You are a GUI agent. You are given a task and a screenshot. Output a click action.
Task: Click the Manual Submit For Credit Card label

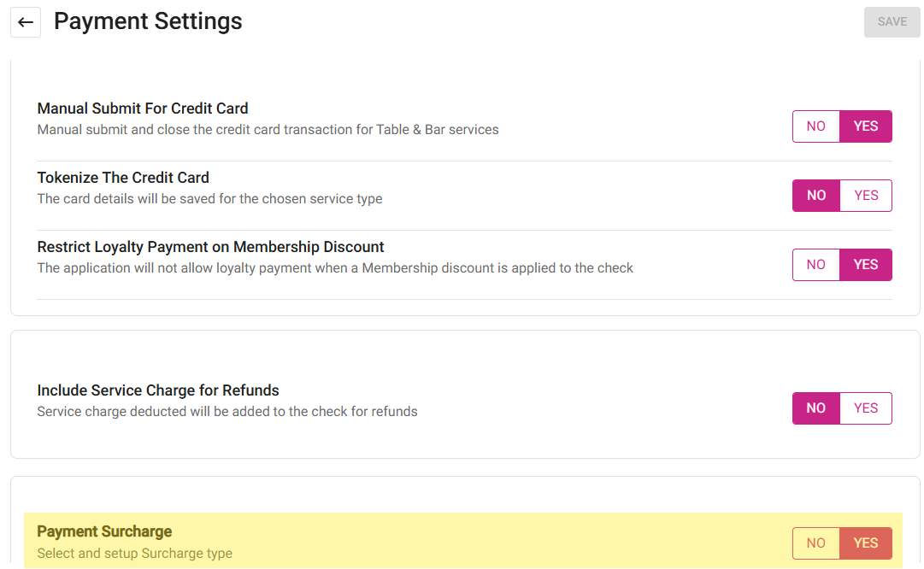(x=143, y=109)
